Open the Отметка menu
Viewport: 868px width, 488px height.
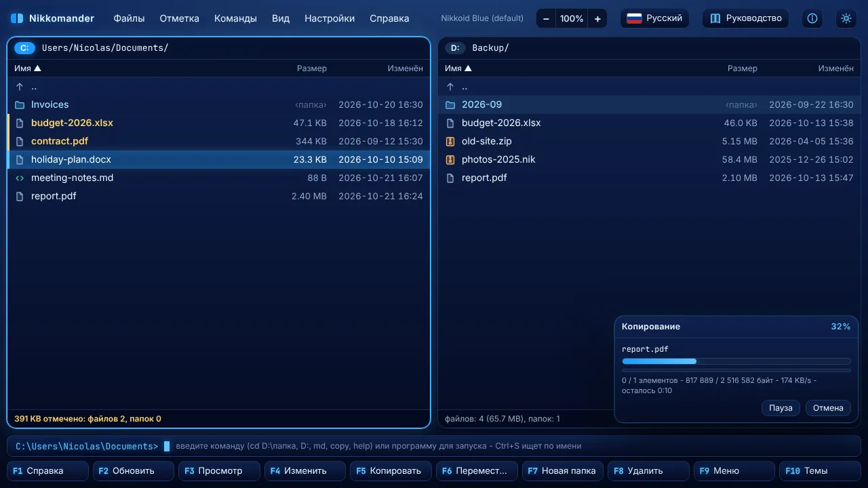pos(180,18)
